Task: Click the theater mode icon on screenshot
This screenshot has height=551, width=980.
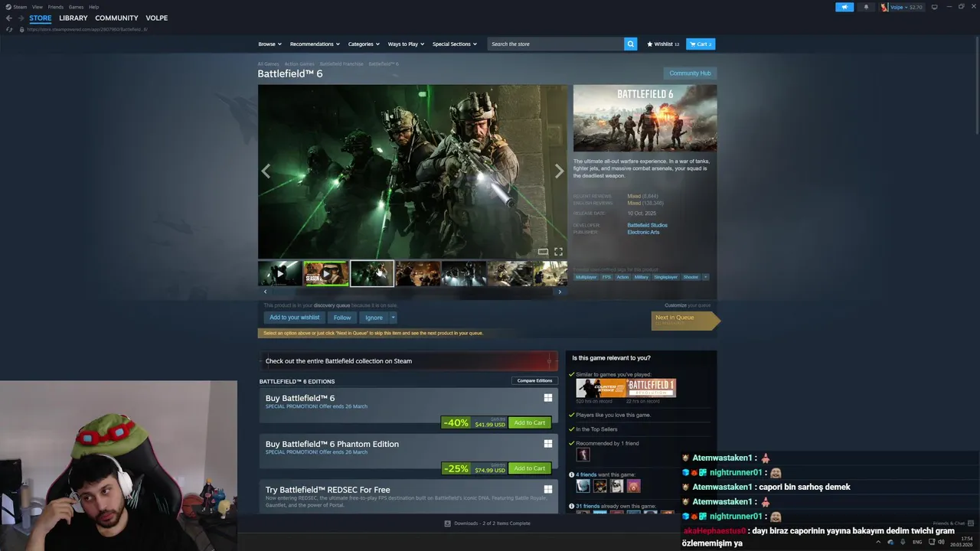Action: [543, 251]
